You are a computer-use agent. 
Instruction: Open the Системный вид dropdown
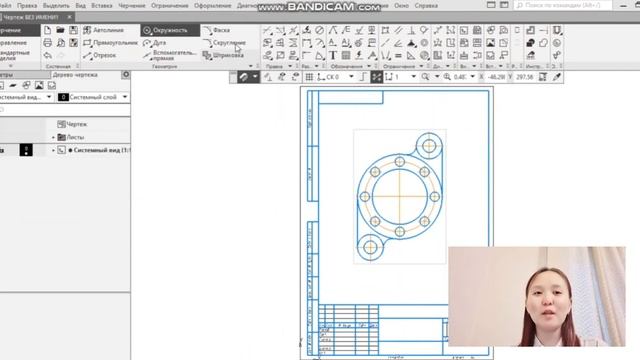coord(49,97)
